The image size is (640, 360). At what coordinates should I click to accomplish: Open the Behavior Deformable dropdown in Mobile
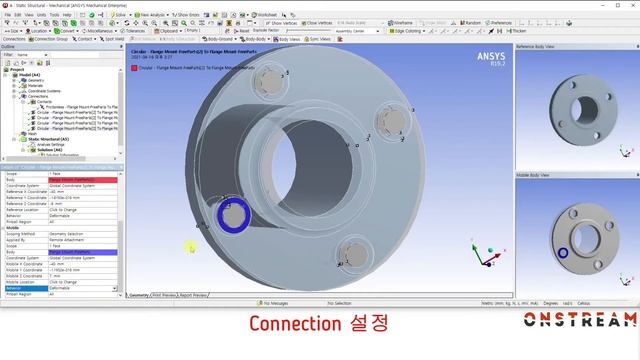click(x=114, y=288)
